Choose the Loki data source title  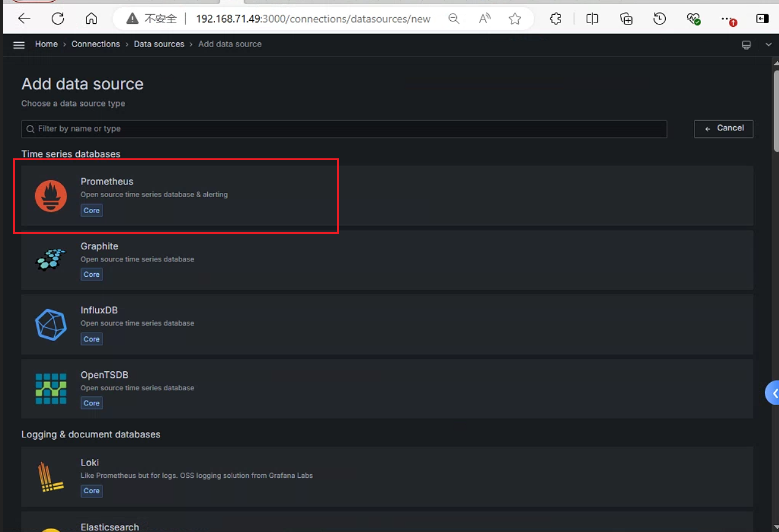90,462
